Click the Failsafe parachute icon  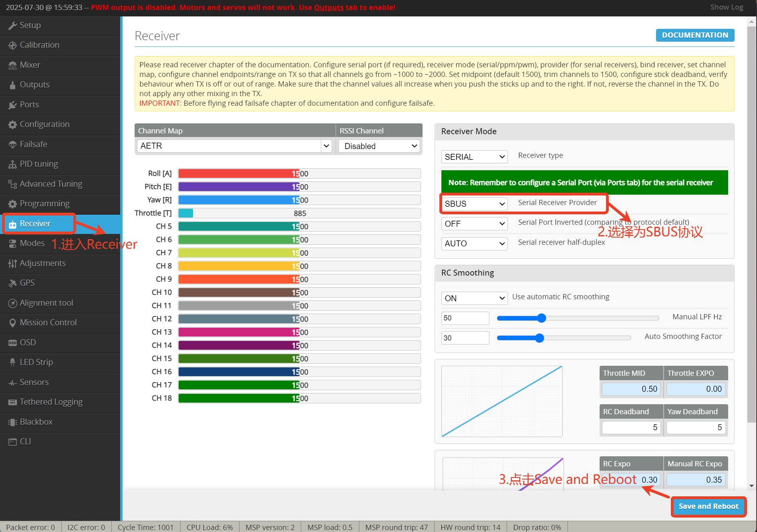(12, 145)
